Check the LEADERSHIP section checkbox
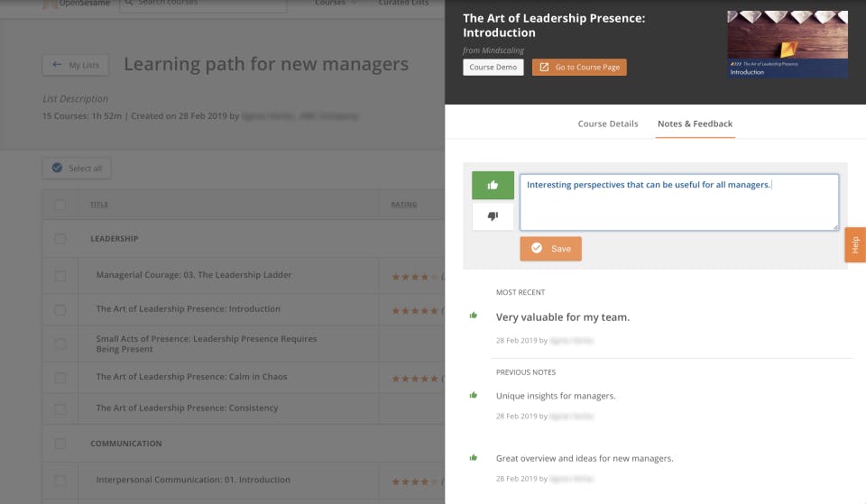 click(x=60, y=239)
